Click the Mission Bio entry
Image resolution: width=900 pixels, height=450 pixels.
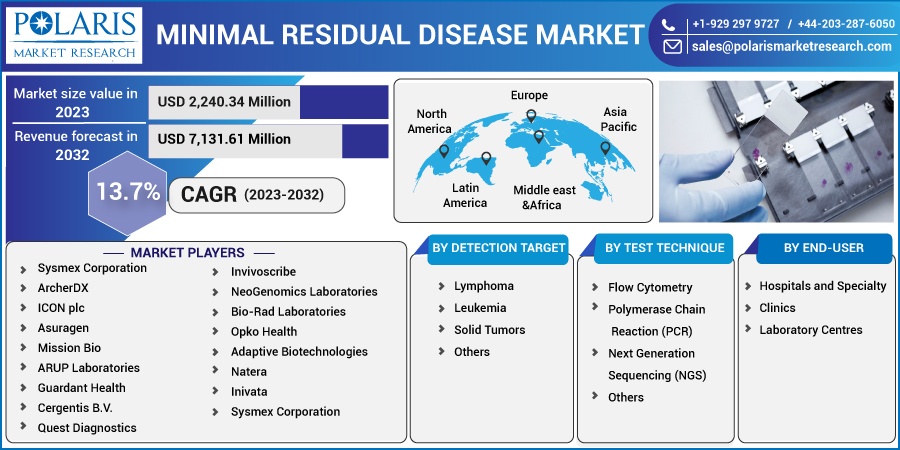tap(69, 348)
